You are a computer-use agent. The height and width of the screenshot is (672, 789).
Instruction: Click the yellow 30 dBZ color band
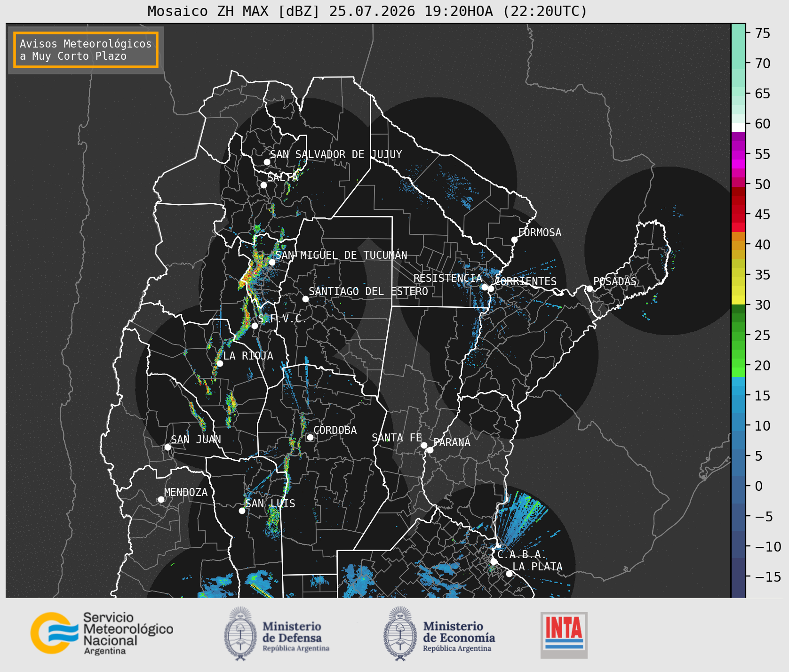(x=738, y=300)
